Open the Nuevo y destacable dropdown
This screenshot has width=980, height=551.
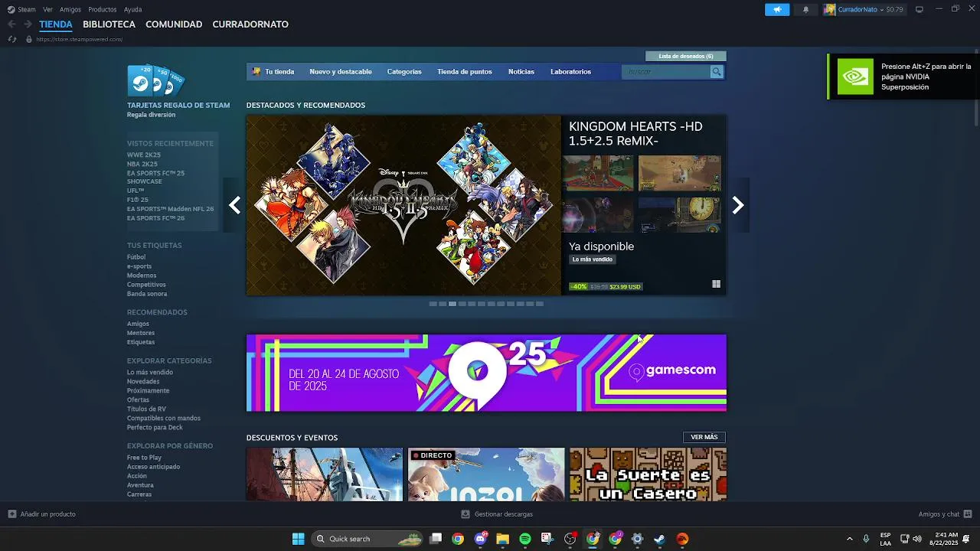click(x=341, y=72)
